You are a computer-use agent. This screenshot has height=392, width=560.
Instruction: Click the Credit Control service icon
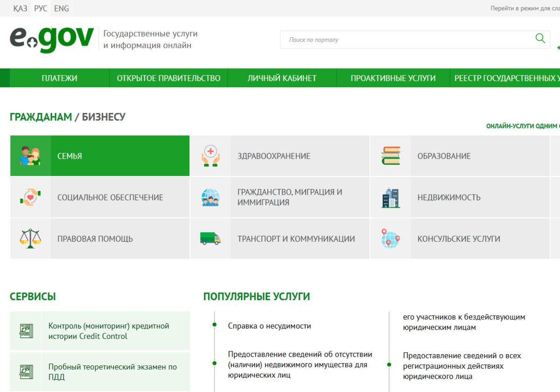27,329
